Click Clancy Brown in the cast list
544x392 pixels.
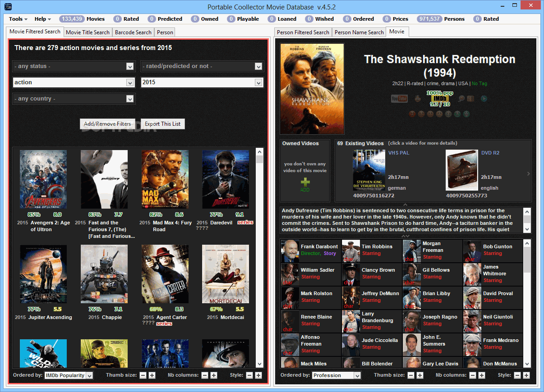(371, 274)
